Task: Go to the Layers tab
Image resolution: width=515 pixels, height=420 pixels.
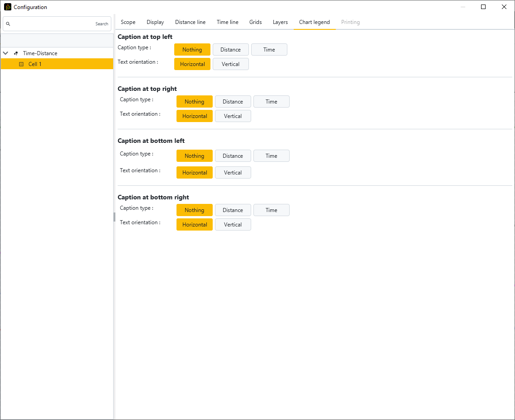Action: tap(280, 22)
